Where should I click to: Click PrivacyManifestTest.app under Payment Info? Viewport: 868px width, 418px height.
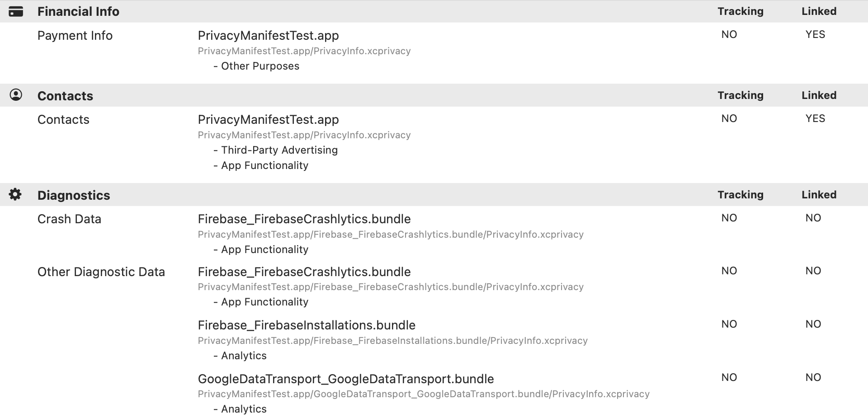[269, 35]
